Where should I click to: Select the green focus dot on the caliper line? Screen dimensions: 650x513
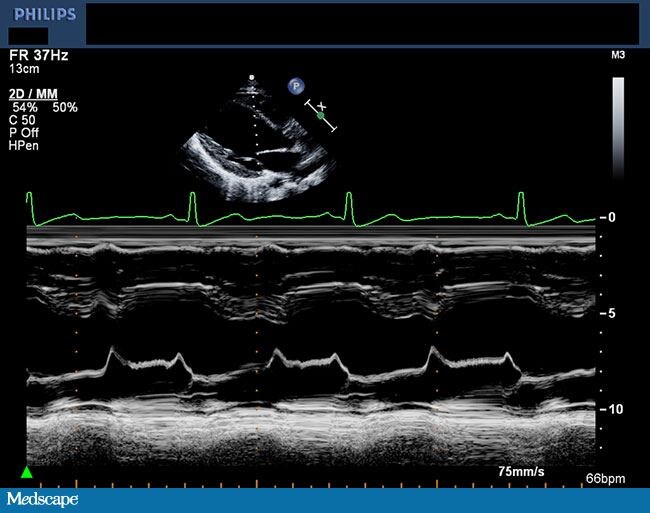click(320, 116)
